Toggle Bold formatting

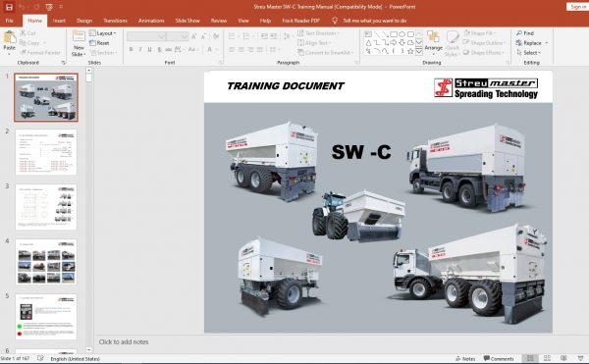(x=131, y=49)
